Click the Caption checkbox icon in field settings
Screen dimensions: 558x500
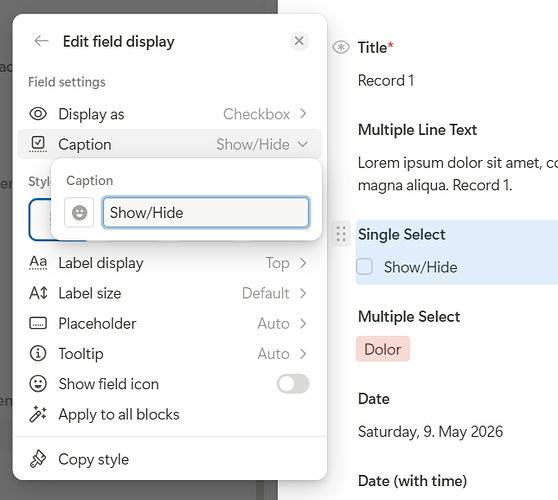click(38, 144)
